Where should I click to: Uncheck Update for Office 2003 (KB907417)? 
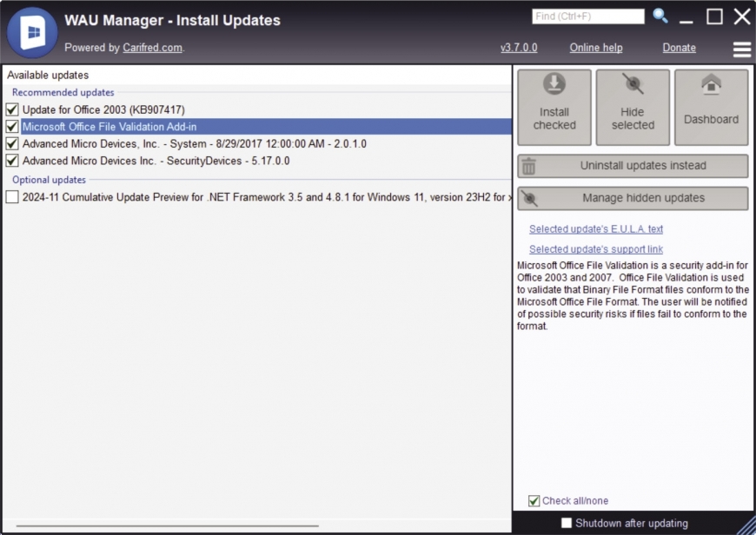(x=12, y=109)
